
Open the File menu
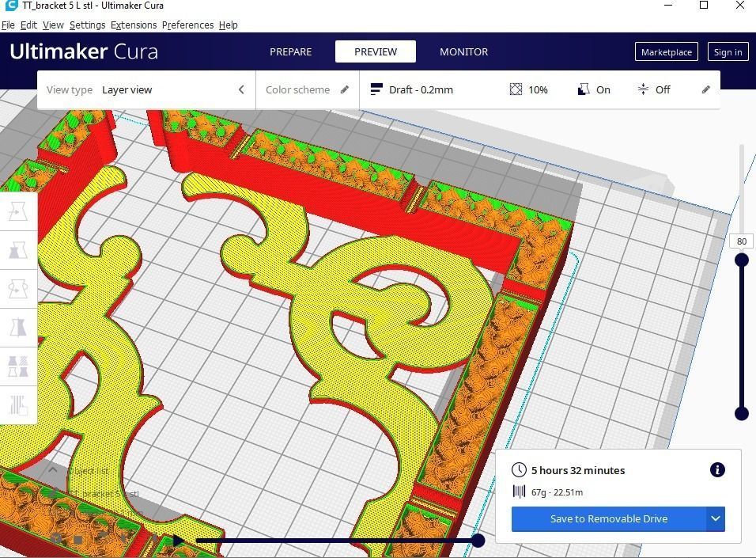pos(8,25)
